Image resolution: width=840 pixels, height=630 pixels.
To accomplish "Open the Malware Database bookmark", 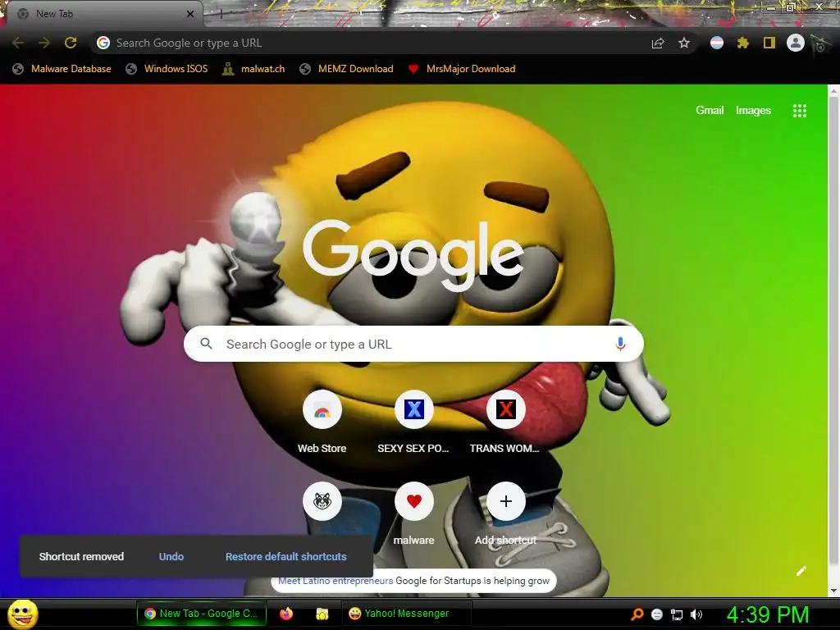I will 62,69.
